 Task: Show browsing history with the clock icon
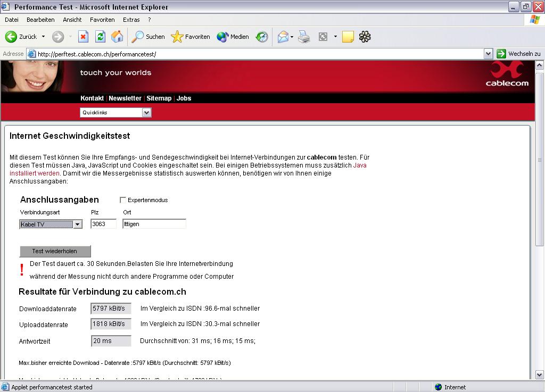click(262, 37)
